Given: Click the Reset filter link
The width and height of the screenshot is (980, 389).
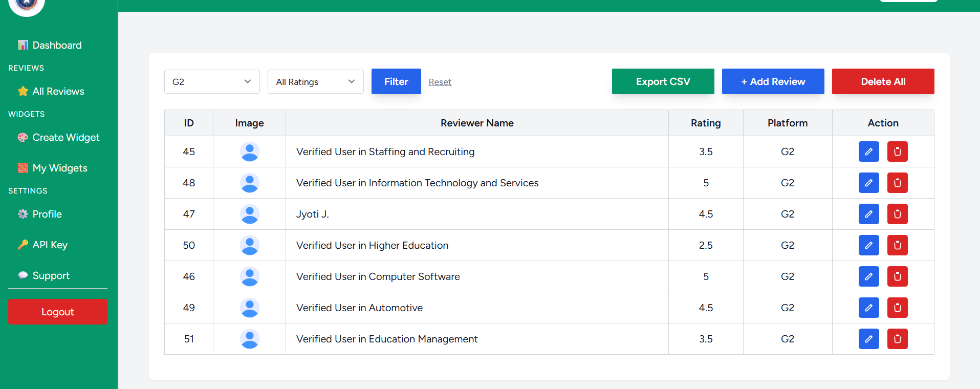Looking at the screenshot, I should [440, 82].
